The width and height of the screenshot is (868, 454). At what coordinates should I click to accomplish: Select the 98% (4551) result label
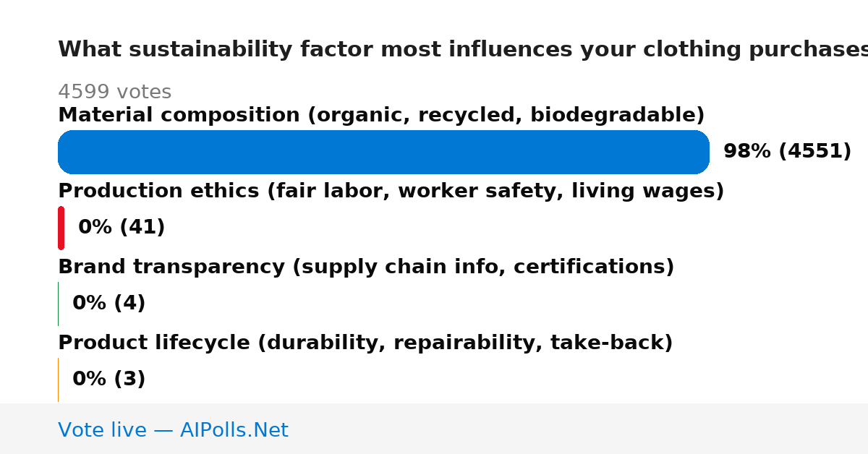pyautogui.click(x=787, y=152)
